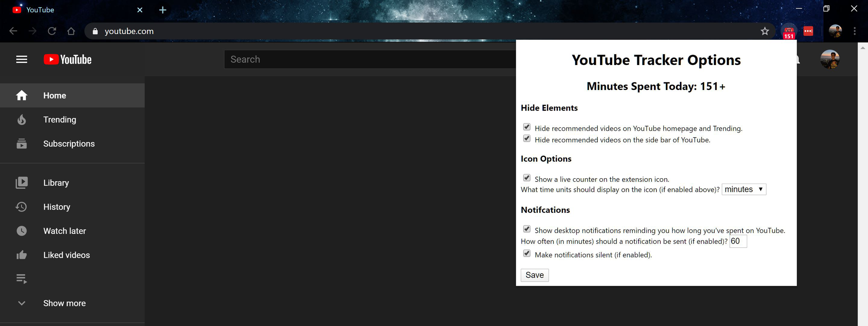Image resolution: width=868 pixels, height=326 pixels.
Task: Click the notification interval field showing 60
Action: pos(738,241)
